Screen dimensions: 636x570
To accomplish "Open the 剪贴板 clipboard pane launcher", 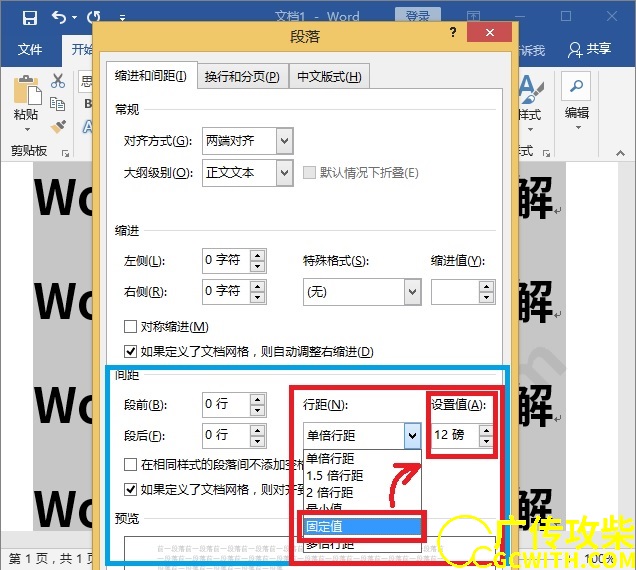I will click(65, 153).
